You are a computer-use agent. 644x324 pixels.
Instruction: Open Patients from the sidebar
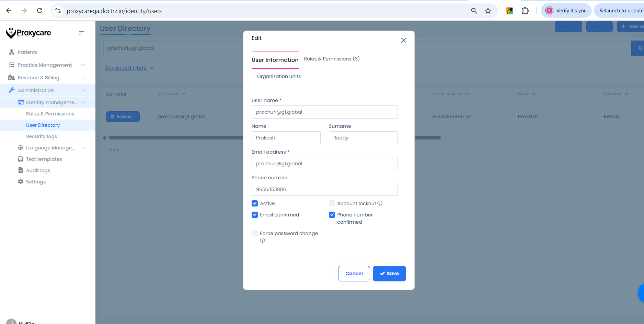click(27, 52)
